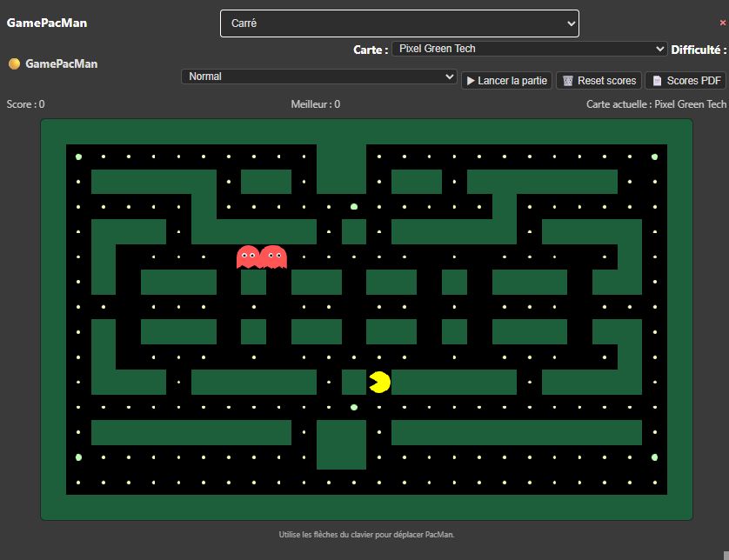Click the top-left corner power pellet
Image resolution: width=729 pixels, height=560 pixels.
78,157
